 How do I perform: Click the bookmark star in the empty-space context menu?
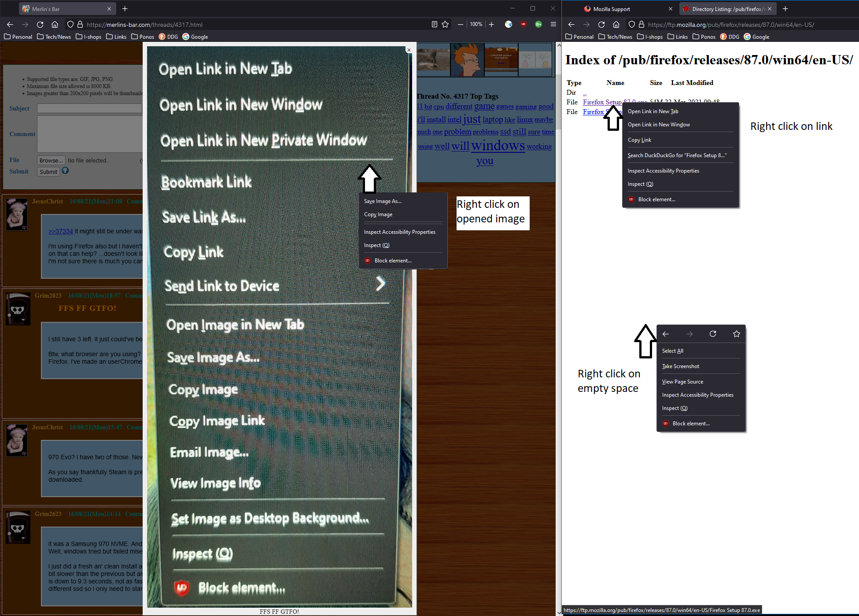pos(737,334)
